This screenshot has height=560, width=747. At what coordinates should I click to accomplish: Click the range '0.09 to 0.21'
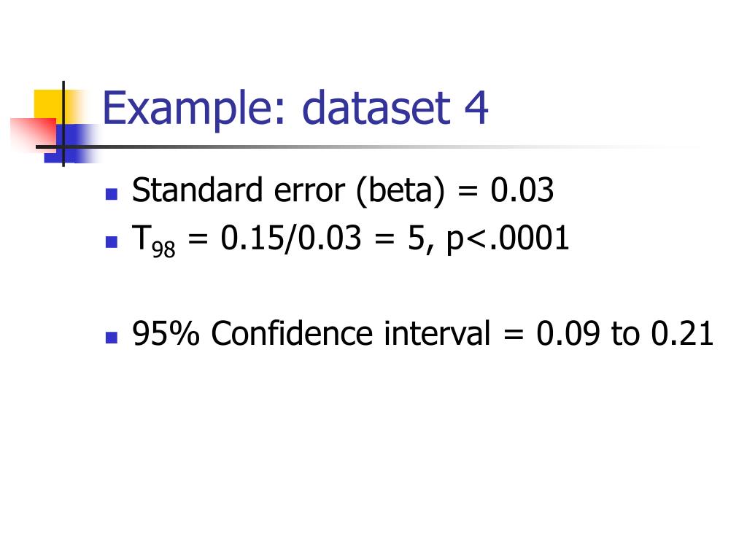tap(625, 333)
